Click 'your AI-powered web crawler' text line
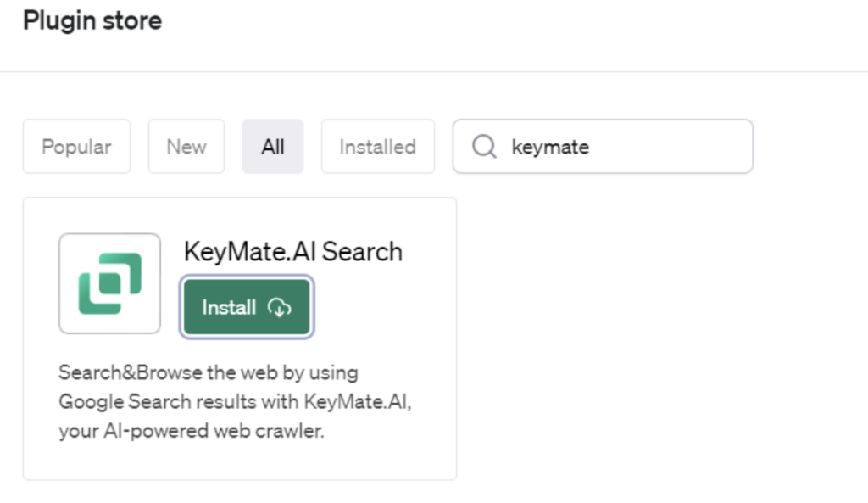 [x=192, y=431]
